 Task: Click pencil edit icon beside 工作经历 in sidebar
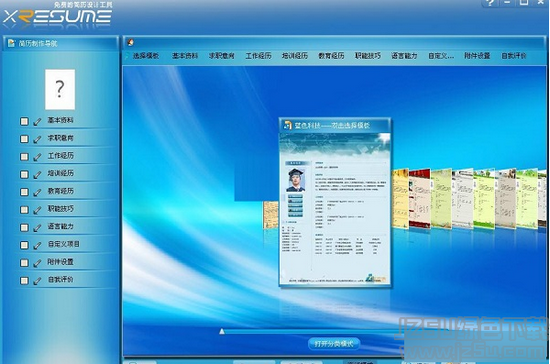pyautogui.click(x=37, y=157)
